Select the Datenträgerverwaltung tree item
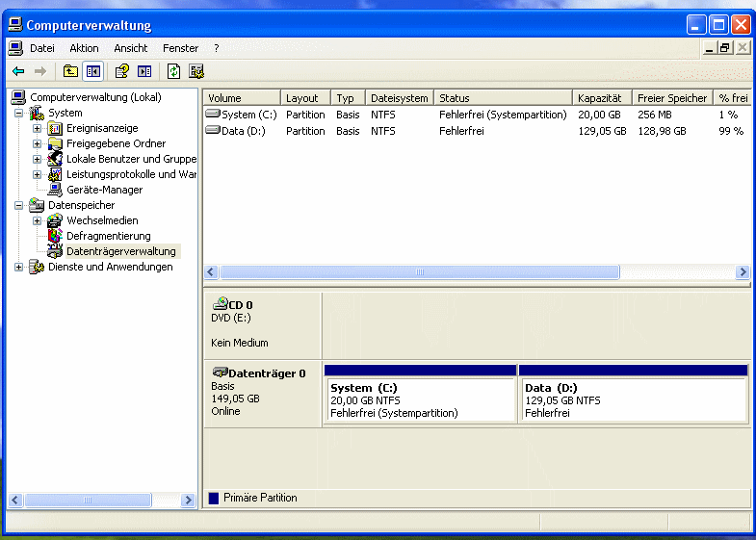The width and height of the screenshot is (756, 540). tap(121, 251)
